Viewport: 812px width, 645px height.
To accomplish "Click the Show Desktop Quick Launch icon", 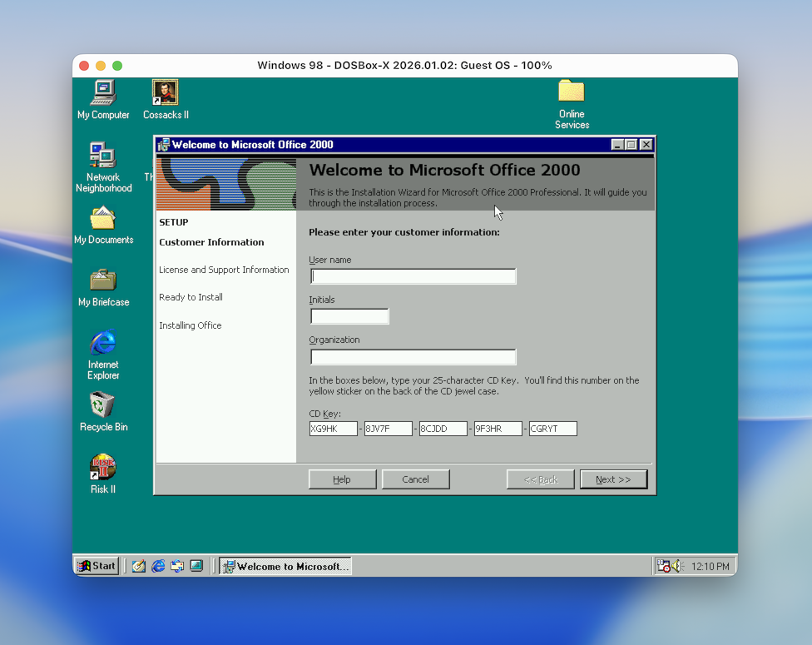I will (196, 566).
